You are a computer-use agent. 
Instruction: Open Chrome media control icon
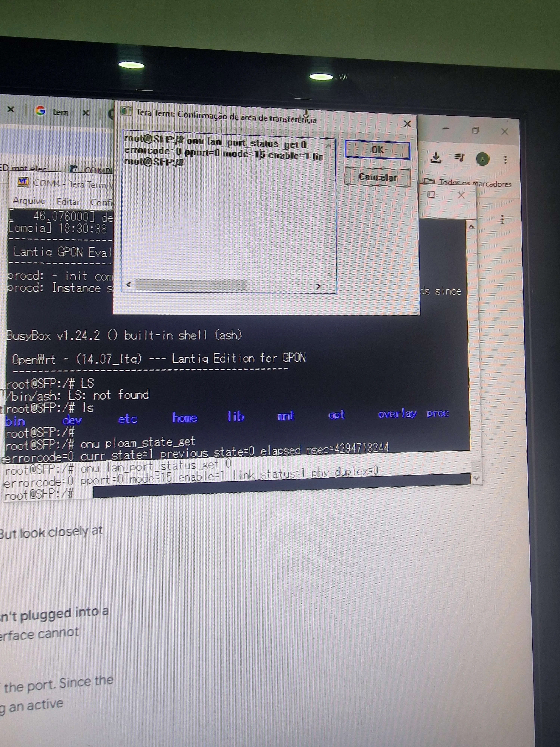pos(459,157)
